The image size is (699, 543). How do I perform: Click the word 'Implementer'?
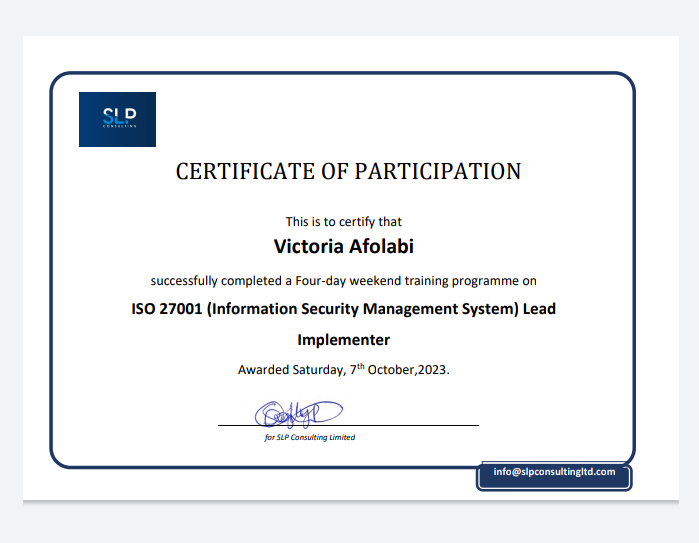[x=344, y=340]
